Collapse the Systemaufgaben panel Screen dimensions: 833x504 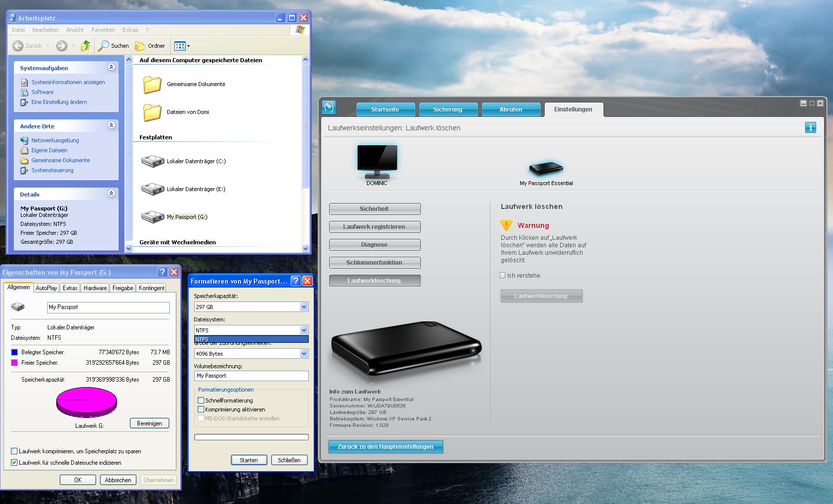[112, 67]
